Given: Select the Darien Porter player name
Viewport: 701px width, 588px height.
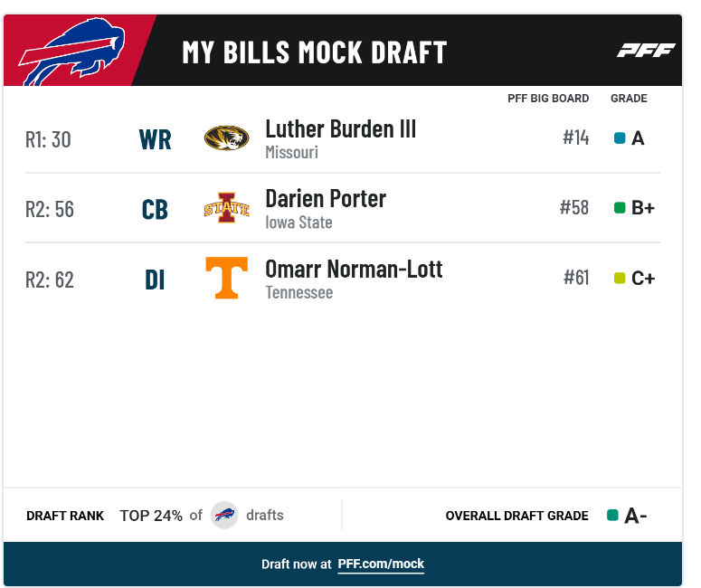Looking at the screenshot, I should tap(326, 199).
